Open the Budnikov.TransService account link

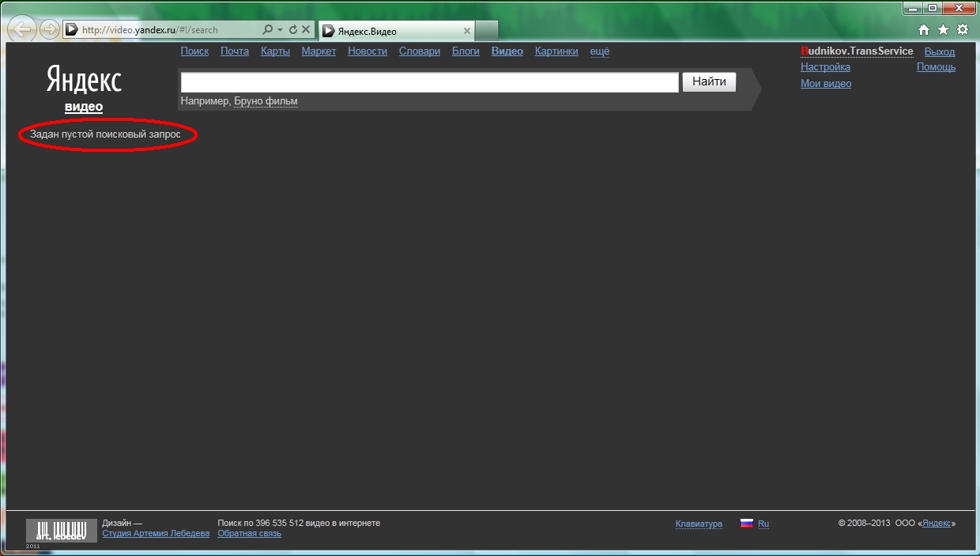(x=857, y=51)
